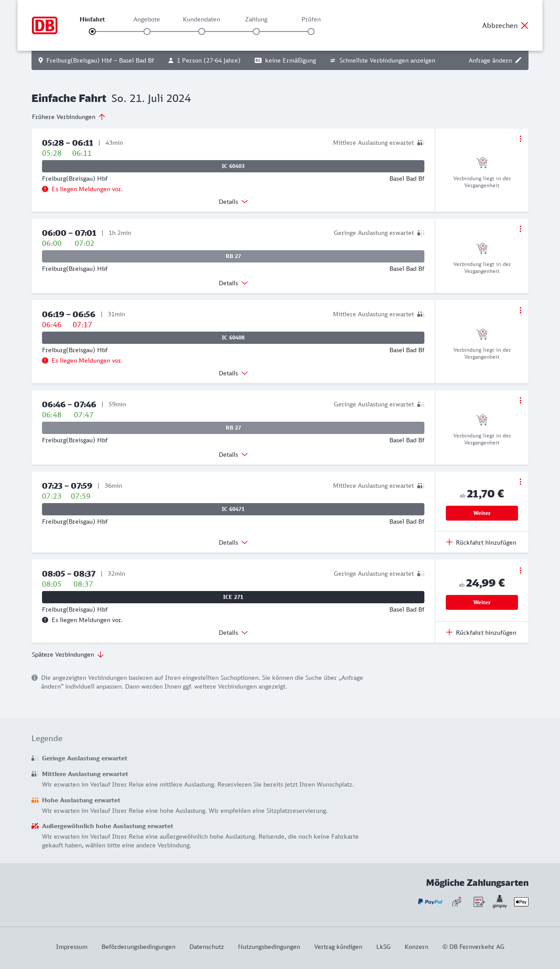Click the DB logo
560x969 pixels.
45,25
